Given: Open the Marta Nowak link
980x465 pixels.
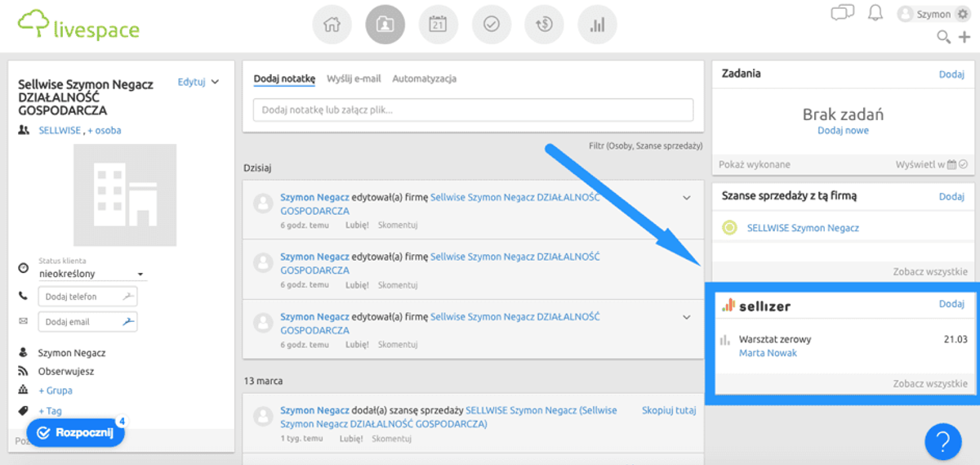Looking at the screenshot, I should click(768, 353).
